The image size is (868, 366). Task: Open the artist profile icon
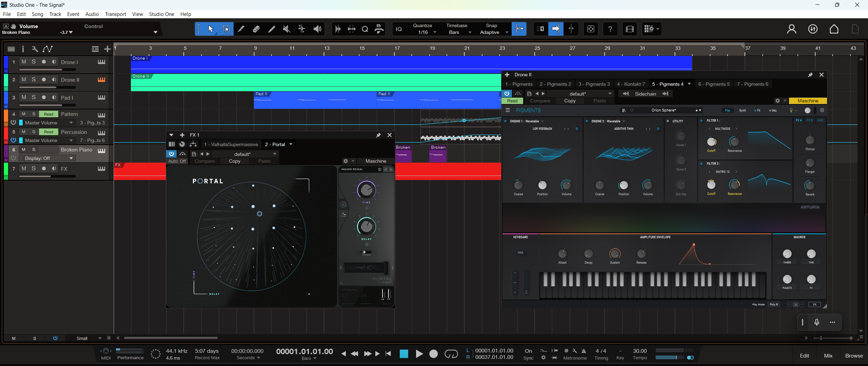point(792,29)
